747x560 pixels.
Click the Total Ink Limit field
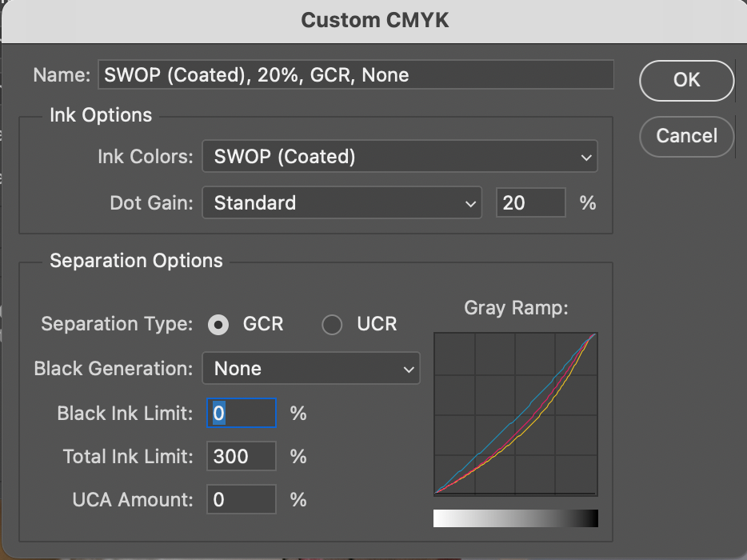click(x=242, y=457)
